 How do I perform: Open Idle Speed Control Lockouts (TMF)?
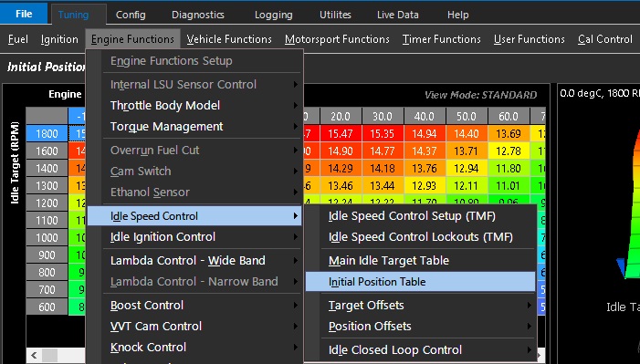point(420,236)
